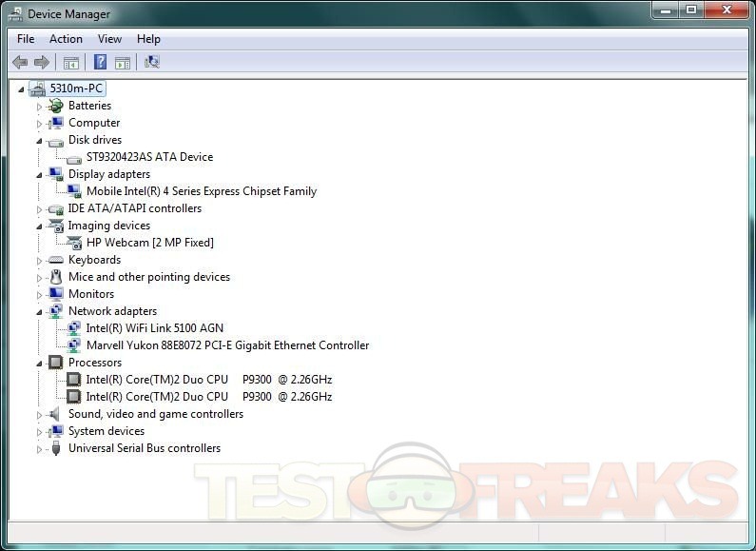Select the Processors label

(95, 363)
